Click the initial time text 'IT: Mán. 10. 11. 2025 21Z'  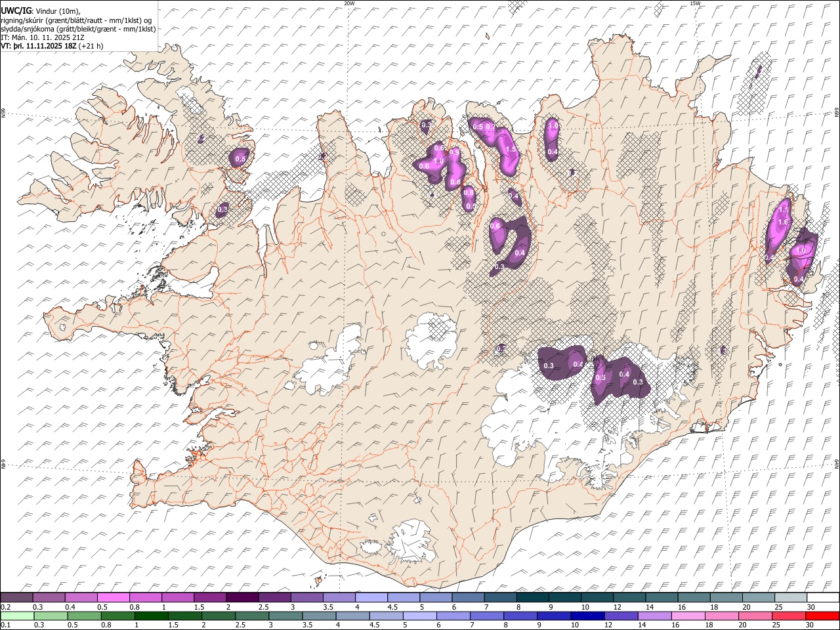coord(42,37)
